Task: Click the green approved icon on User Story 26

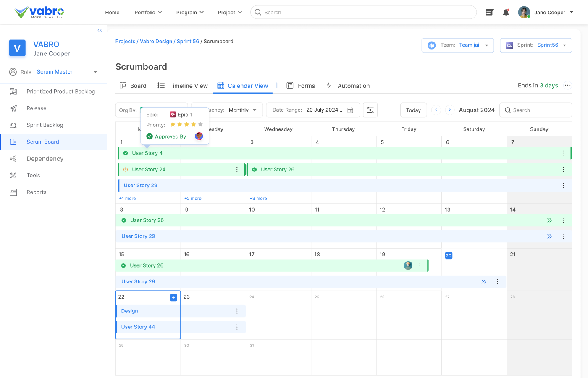Action: pos(255,169)
